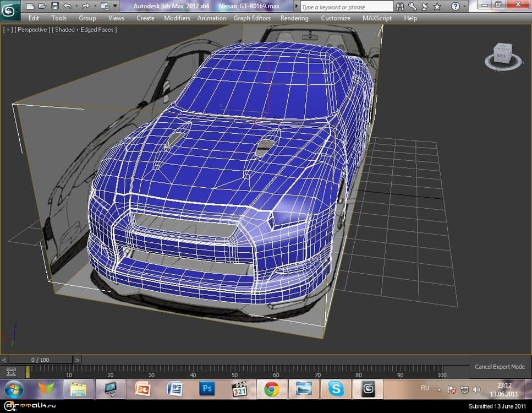
Task: Toggle the Mini Curve Editor button
Action: [x=10, y=372]
